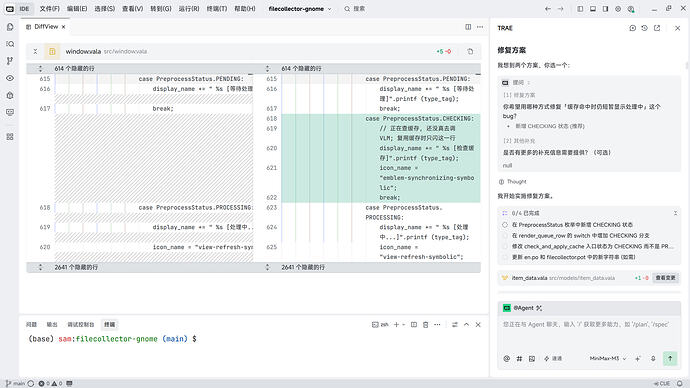Toggle the todo item for render_queue_row switch

pyautogui.click(x=505, y=236)
